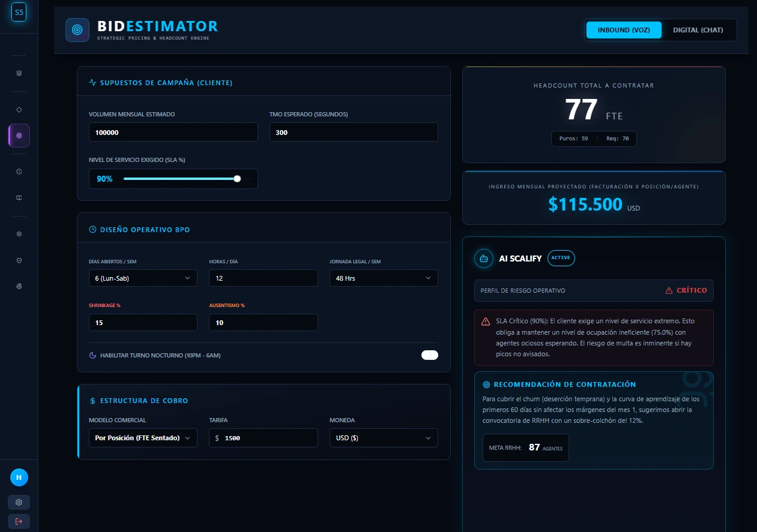Click the Meta RRHH 87 agentes box
Image resolution: width=757 pixels, height=532 pixels.
click(525, 447)
